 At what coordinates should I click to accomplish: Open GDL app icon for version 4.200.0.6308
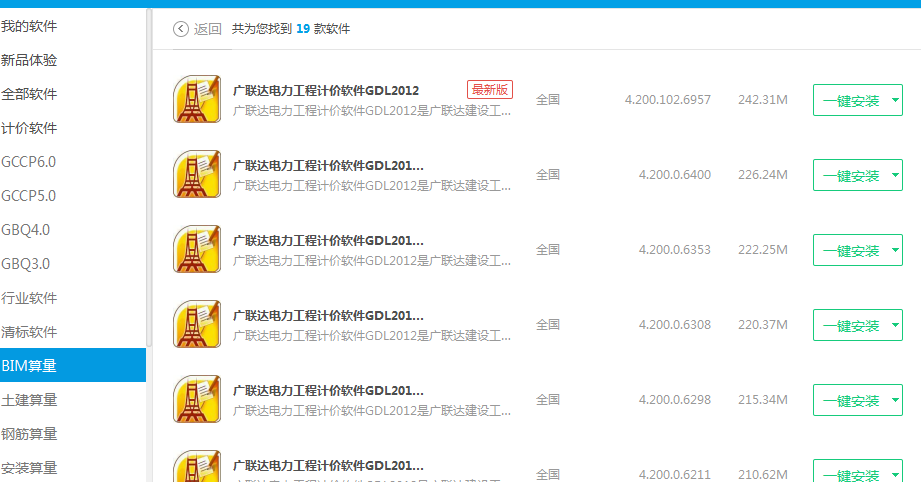coord(197,325)
